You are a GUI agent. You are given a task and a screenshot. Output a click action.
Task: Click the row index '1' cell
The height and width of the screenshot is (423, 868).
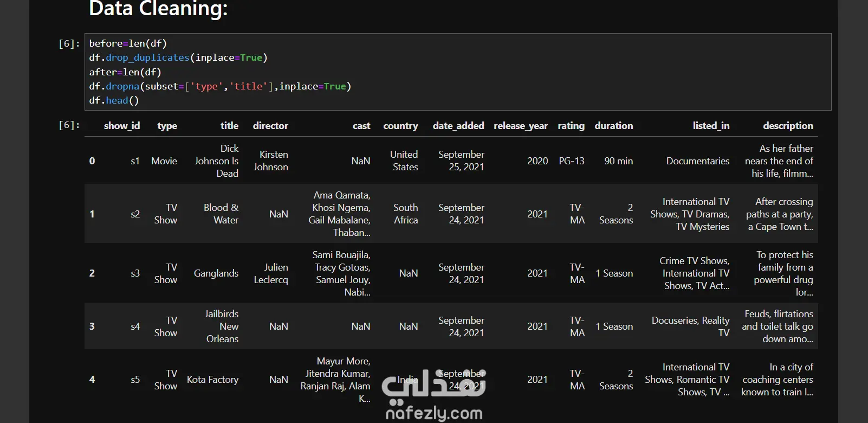(92, 214)
